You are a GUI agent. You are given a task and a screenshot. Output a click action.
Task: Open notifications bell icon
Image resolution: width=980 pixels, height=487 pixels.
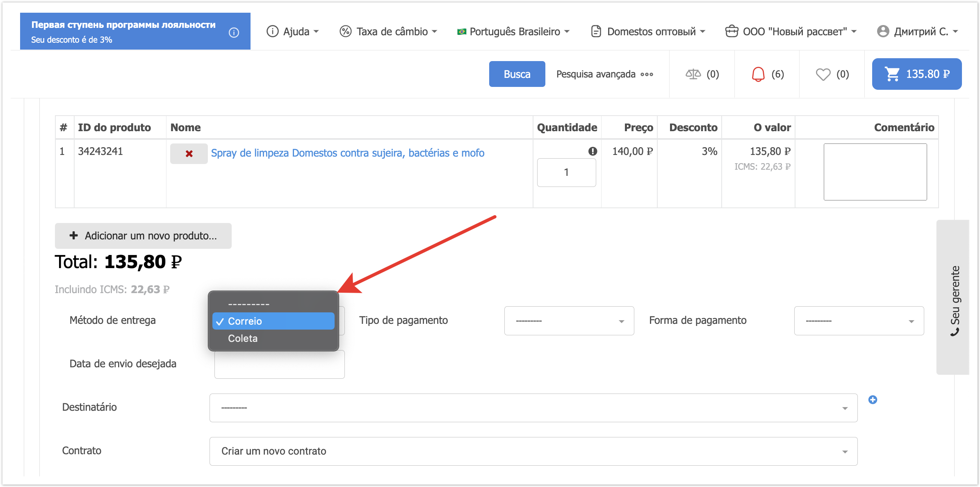click(x=758, y=74)
